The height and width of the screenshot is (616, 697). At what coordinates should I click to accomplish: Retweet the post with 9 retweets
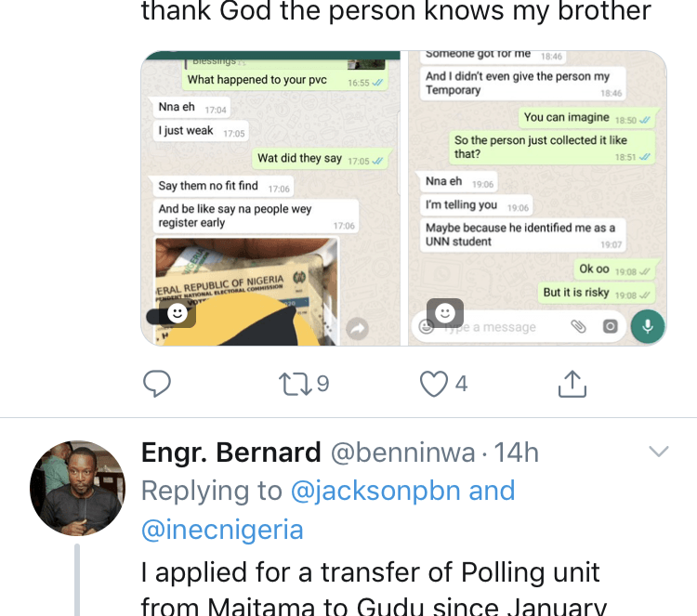(x=296, y=384)
